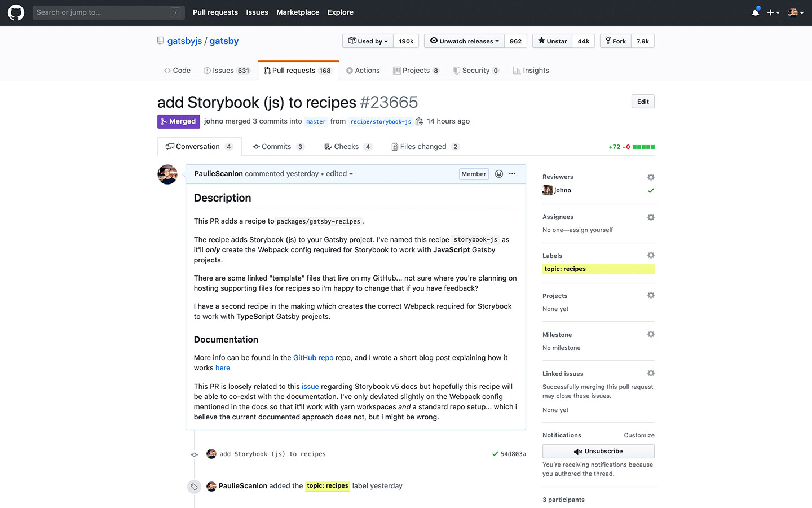Image resolution: width=812 pixels, height=508 pixels.
Task: View the green check status of 54d803a
Action: click(x=495, y=454)
